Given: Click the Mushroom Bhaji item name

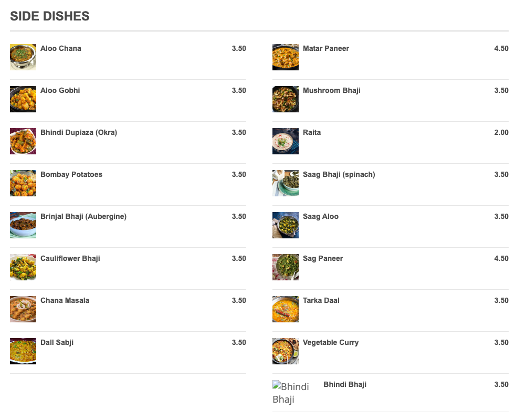Looking at the screenshot, I should click(332, 90).
